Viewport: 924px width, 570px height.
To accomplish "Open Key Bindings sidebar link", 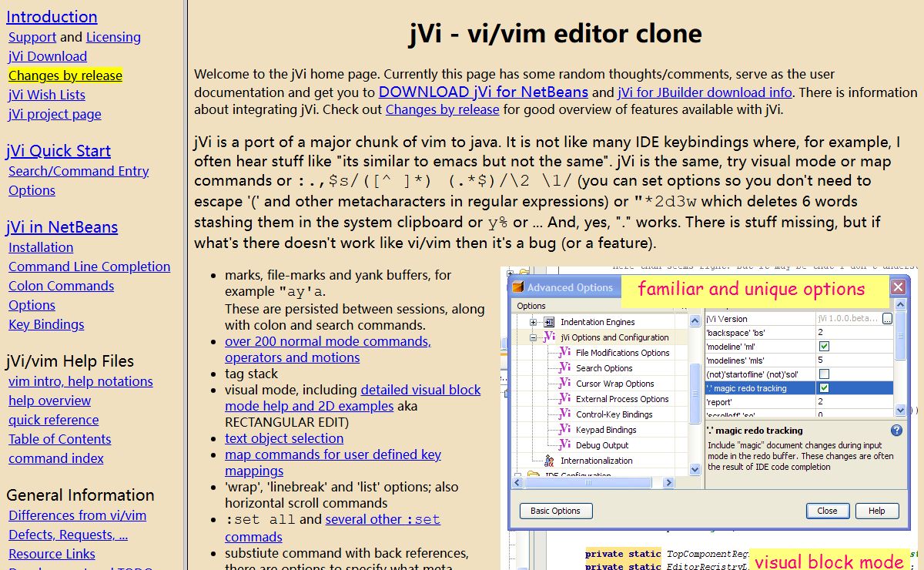I will [46, 324].
